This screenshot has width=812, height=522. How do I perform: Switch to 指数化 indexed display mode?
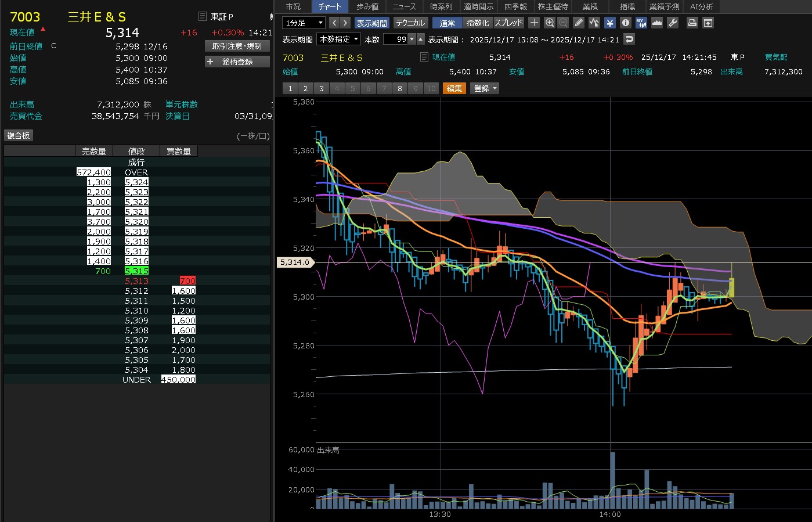tap(478, 23)
